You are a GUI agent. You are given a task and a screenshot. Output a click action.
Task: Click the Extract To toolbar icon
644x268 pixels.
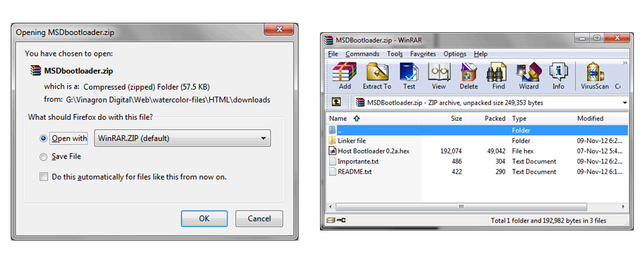pos(376,76)
